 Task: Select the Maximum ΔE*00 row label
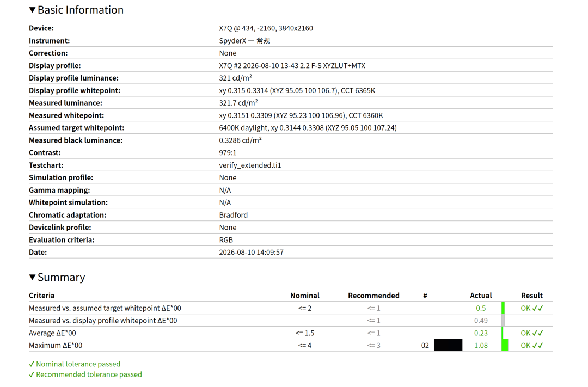click(x=56, y=346)
